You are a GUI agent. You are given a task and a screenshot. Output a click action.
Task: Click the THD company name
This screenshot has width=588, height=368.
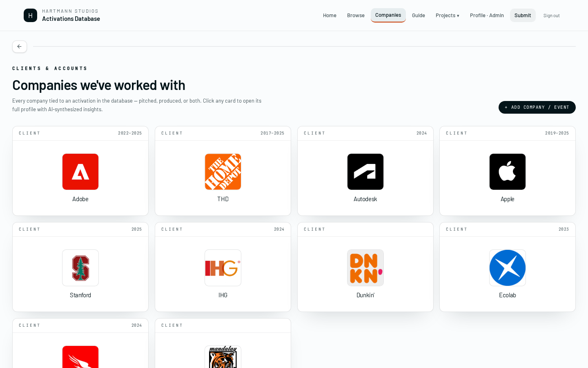tap(223, 199)
